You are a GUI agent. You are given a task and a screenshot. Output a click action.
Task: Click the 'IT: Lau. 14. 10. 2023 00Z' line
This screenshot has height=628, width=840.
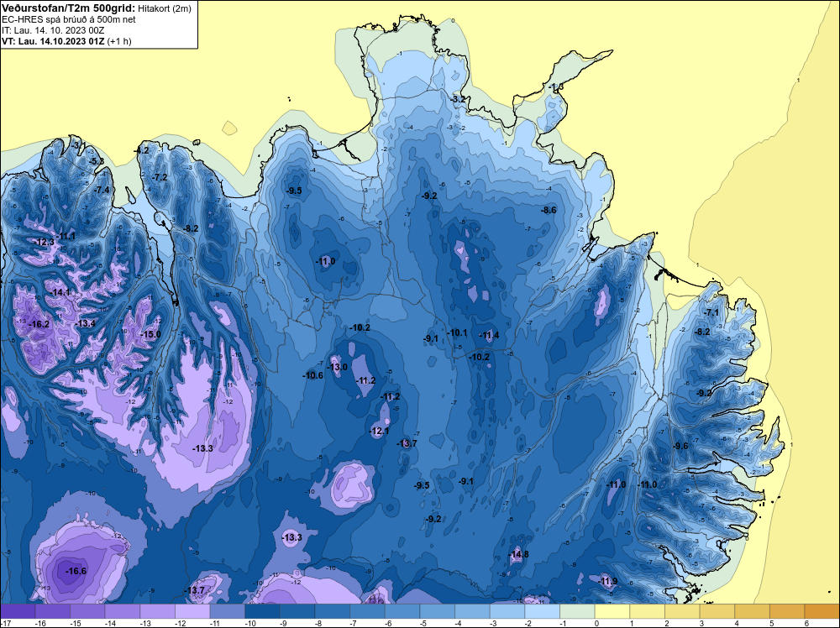pyautogui.click(x=53, y=30)
